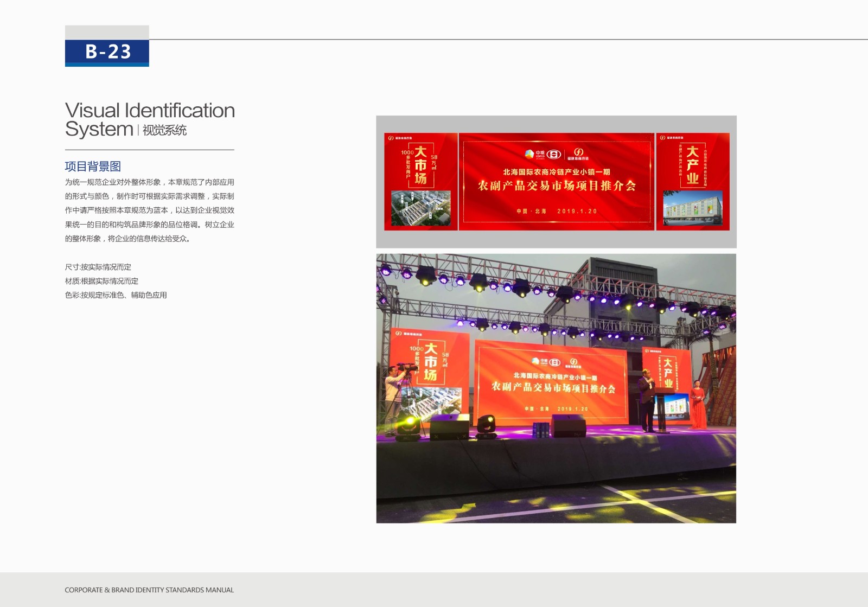
Task: Select the 尺寸:按实际情况而定 line
Action: coord(98,267)
